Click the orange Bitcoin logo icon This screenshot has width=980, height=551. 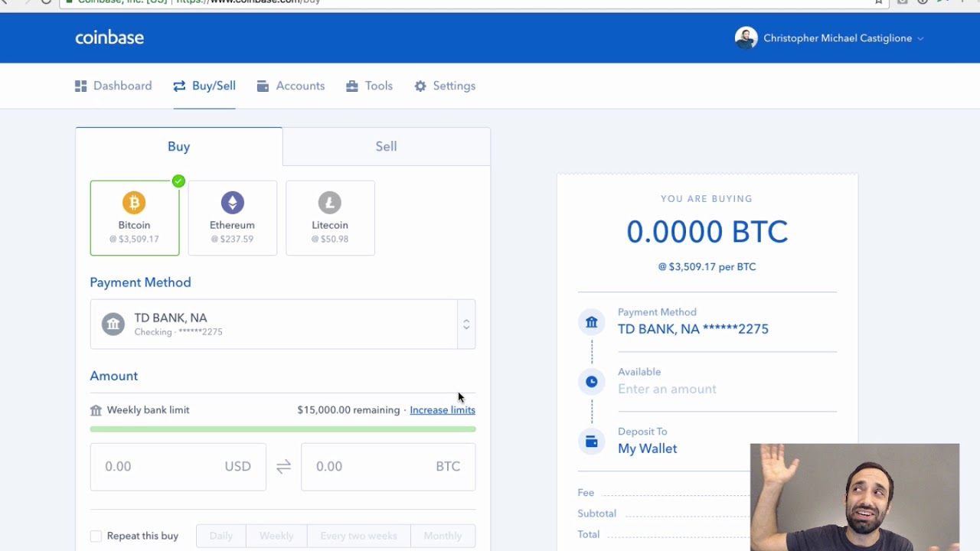[134, 203]
